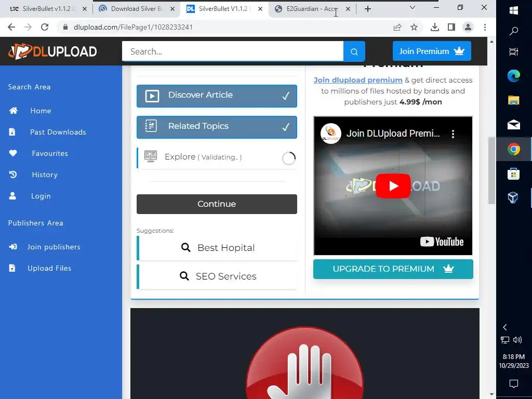Image resolution: width=532 pixels, height=399 pixels.
Task: Click the Home house icon in sidebar
Action: pyautogui.click(x=13, y=111)
